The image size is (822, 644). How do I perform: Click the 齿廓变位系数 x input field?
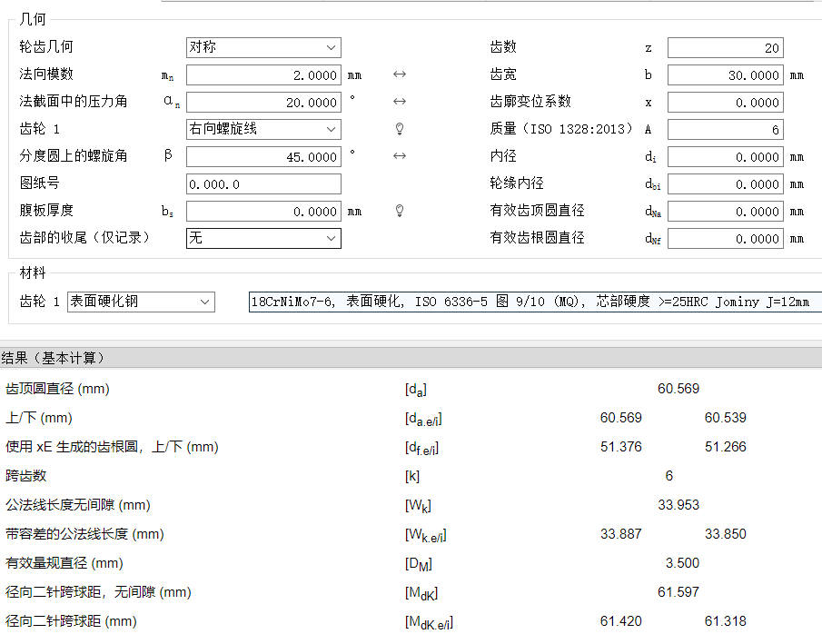coord(725,103)
